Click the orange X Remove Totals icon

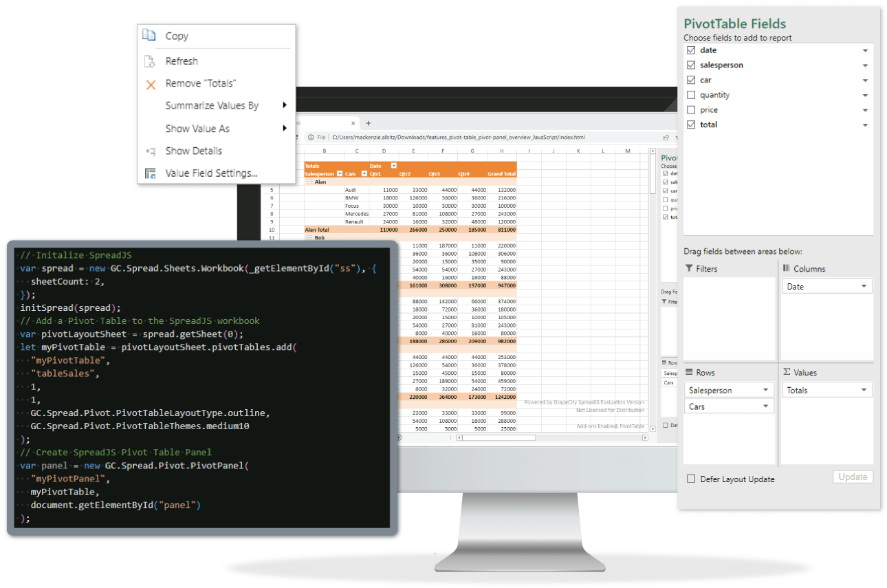(151, 85)
